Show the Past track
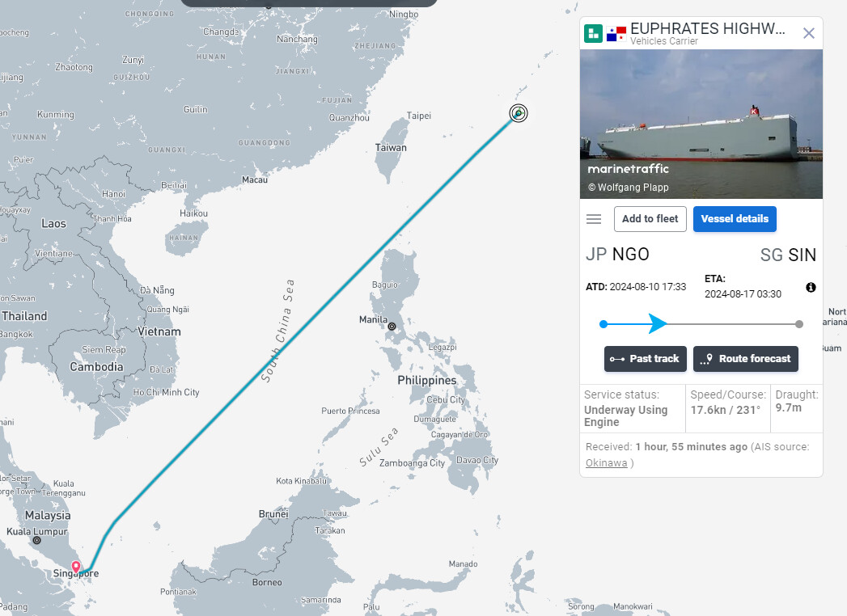This screenshot has height=616, width=847. (x=645, y=358)
